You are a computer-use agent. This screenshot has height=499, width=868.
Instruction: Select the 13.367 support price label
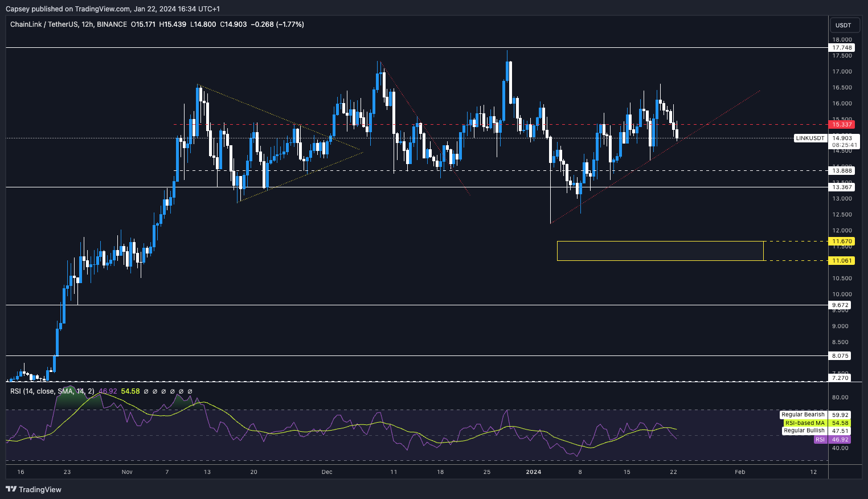[842, 187]
